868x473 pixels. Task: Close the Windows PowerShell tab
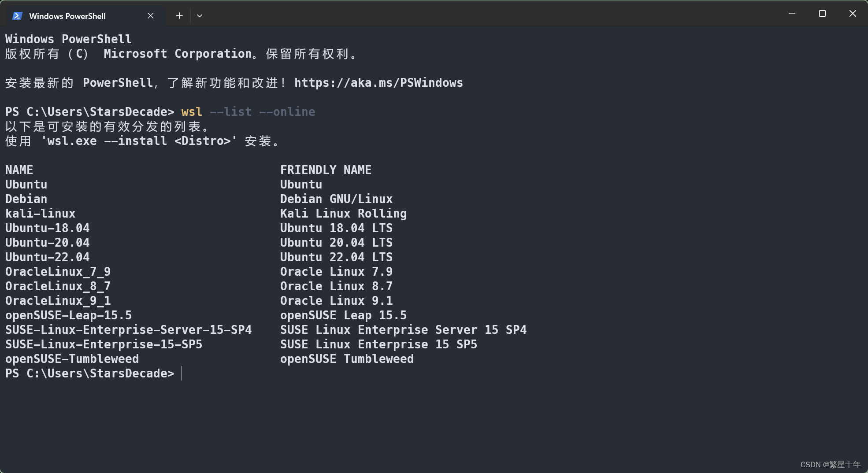point(151,16)
